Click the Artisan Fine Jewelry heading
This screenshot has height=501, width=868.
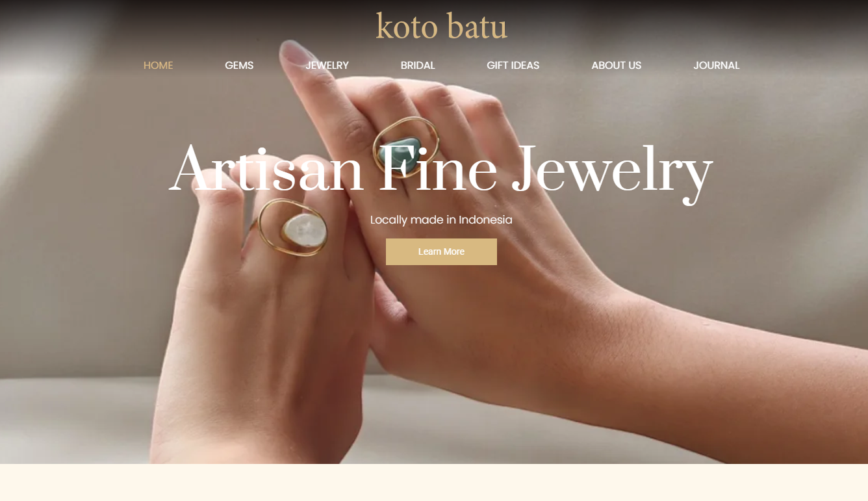441,170
